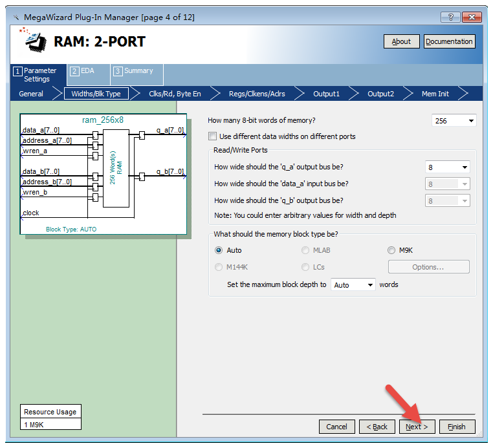Viewport: 493px width, 448px height.
Task: Switch to the Summary tab
Action: [x=137, y=75]
